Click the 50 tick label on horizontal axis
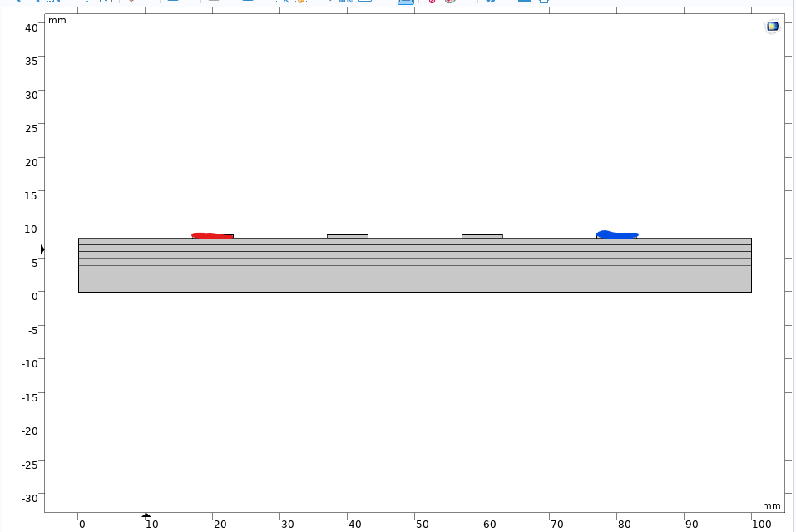This screenshot has height=532, width=796. click(423, 524)
